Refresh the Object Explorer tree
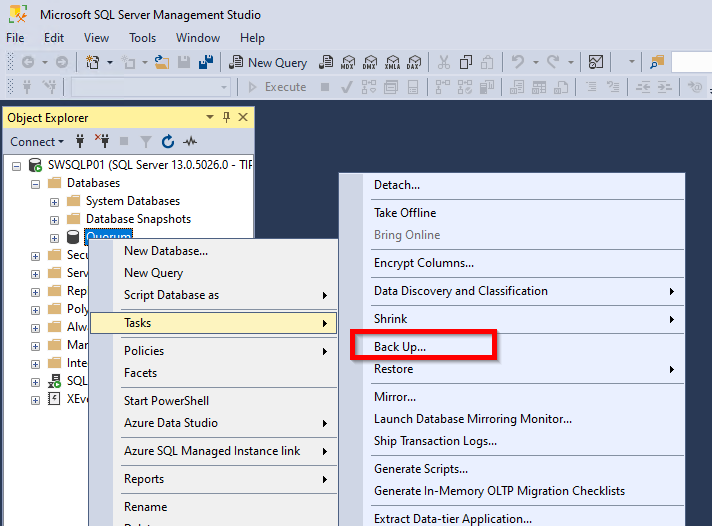 click(x=168, y=142)
